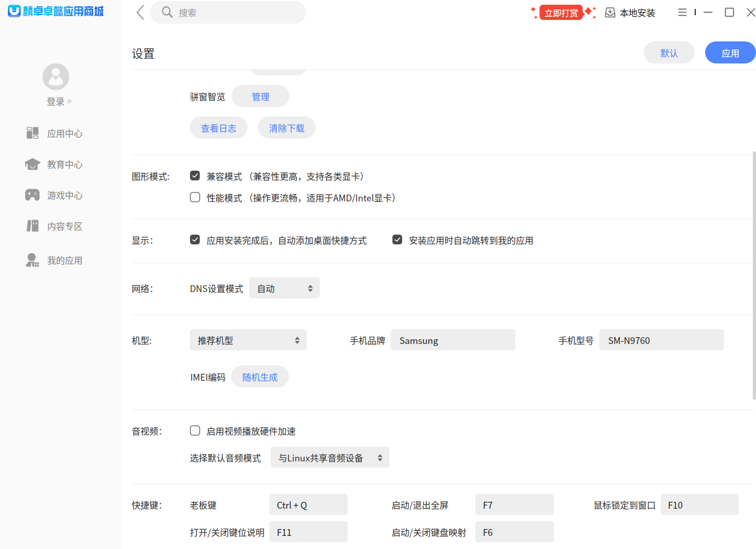The image size is (756, 549).
Task: Open the DNS设置模式 dropdown
Action: pos(284,288)
